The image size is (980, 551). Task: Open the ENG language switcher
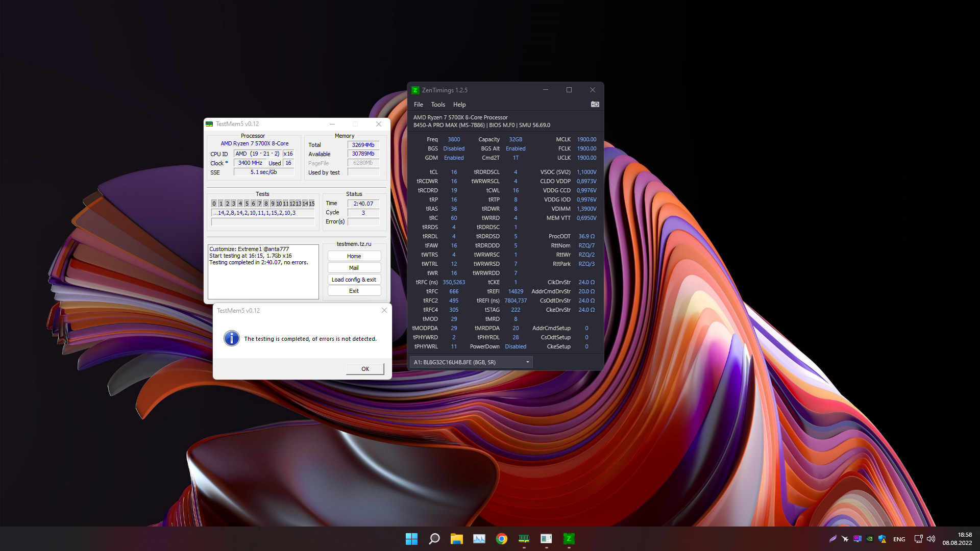(899, 539)
